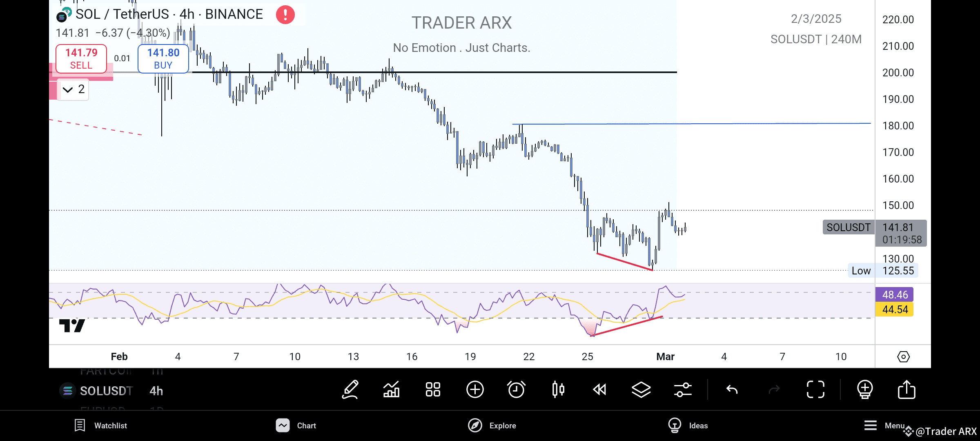
Task: Share chart via upload icon
Action: click(906, 390)
